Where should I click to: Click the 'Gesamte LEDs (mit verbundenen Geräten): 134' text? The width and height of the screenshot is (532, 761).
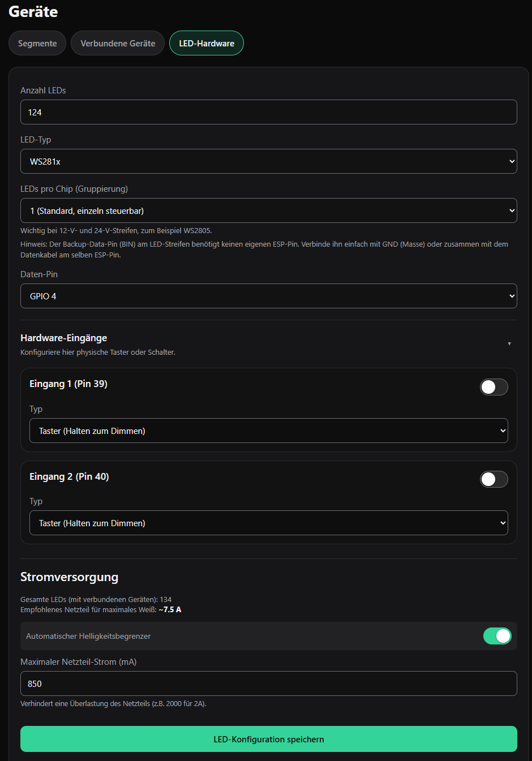[x=96, y=599]
